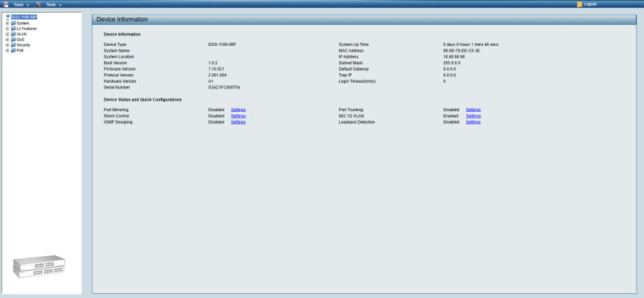Expand the QoS tree node
Image resolution: width=644 pixels, height=298 pixels.
[7, 39]
